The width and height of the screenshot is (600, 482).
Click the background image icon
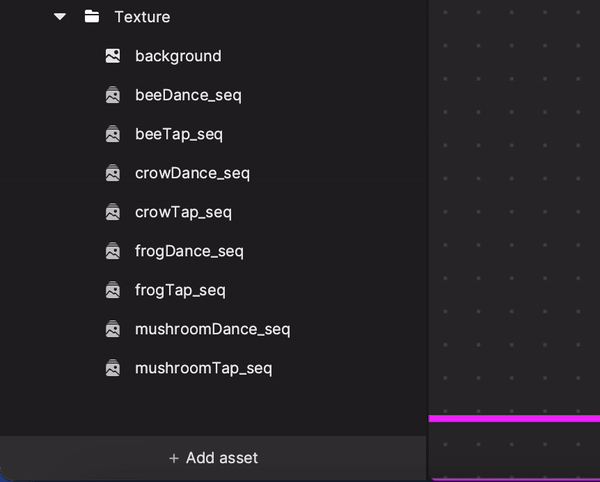[113, 56]
